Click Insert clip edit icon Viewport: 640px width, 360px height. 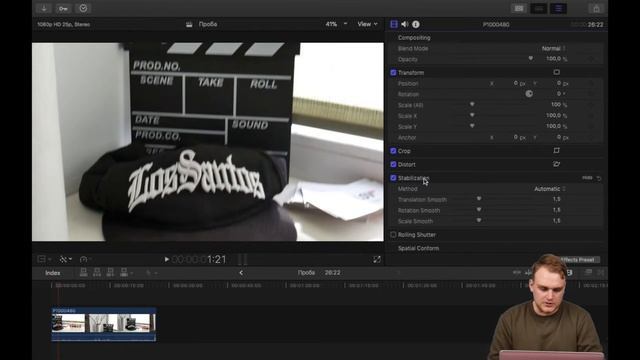tap(97, 272)
